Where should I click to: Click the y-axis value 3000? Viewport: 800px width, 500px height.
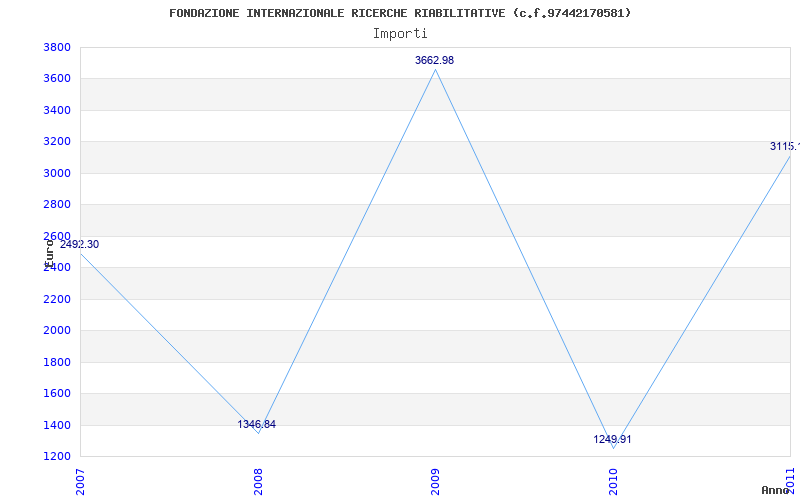click(x=57, y=173)
